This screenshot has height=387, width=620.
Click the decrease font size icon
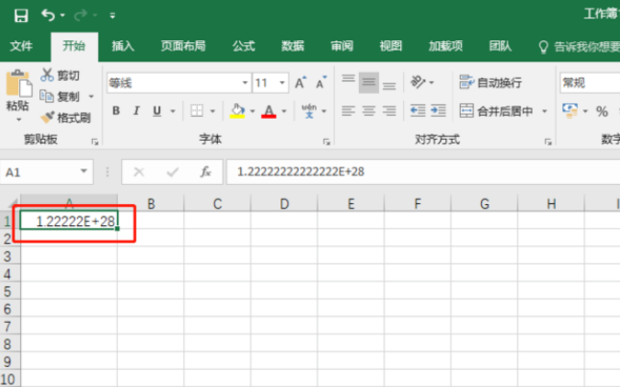pos(321,83)
